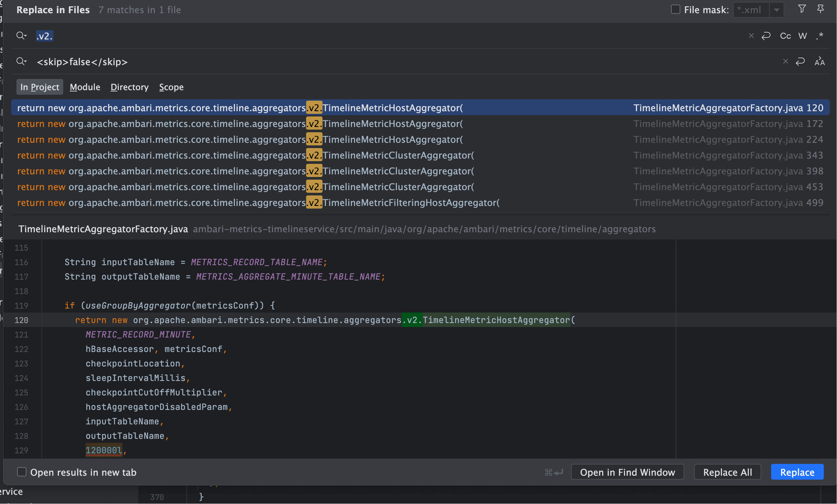This screenshot has height=504, width=837.
Task: Click METRIC_RECORD_MINUTE on line 121
Action: 138,335
